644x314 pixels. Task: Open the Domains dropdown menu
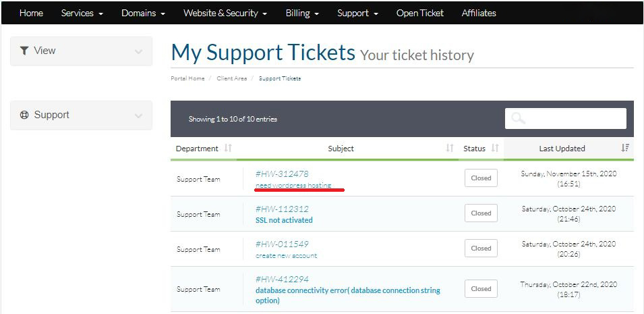pyautogui.click(x=143, y=13)
